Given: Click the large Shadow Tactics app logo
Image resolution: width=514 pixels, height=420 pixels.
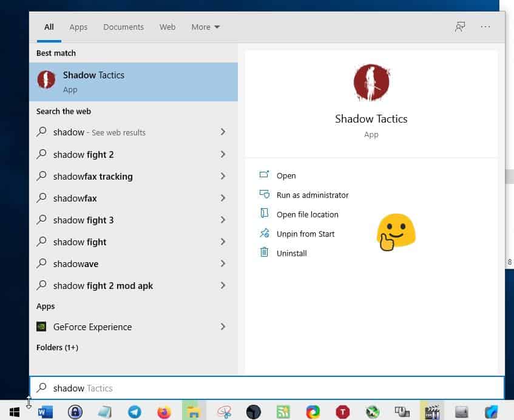Looking at the screenshot, I should click(x=371, y=83).
